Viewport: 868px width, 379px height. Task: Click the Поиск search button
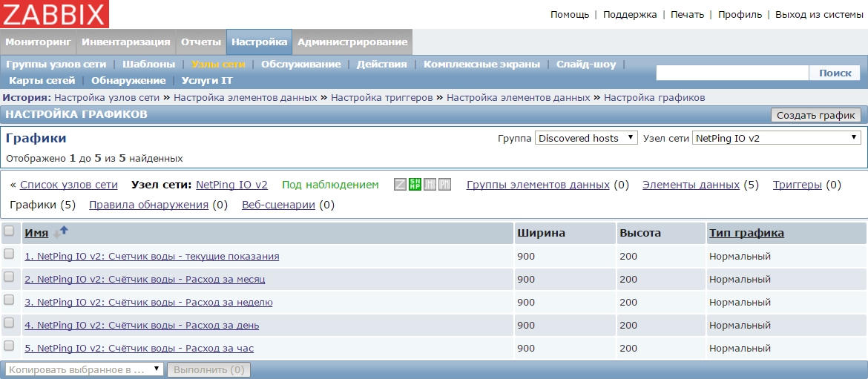(835, 73)
